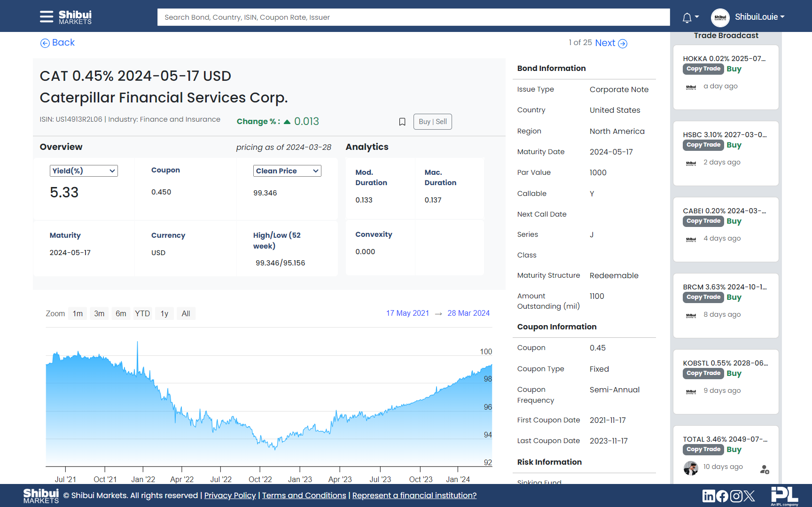Viewport: 812px width, 507px height.
Task: Go Back to previous page
Action: coord(57,43)
